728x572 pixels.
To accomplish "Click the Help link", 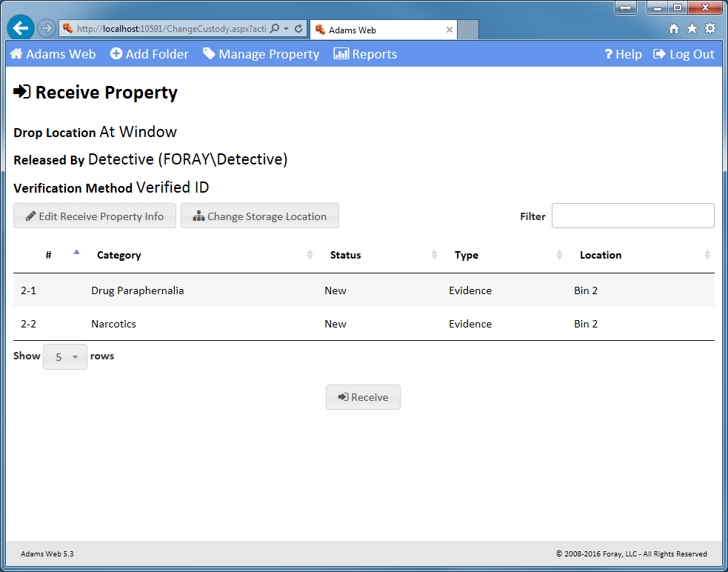I will tap(623, 54).
